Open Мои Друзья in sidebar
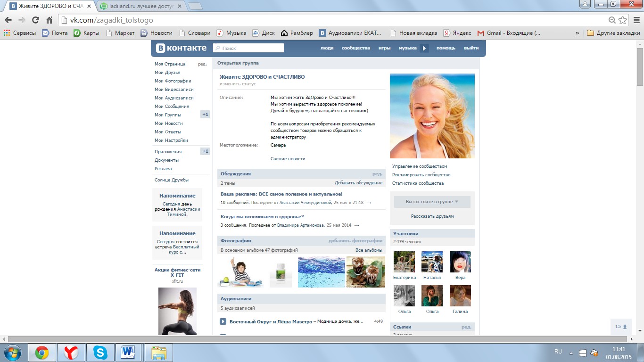This screenshot has height=362, width=644. coord(167,73)
